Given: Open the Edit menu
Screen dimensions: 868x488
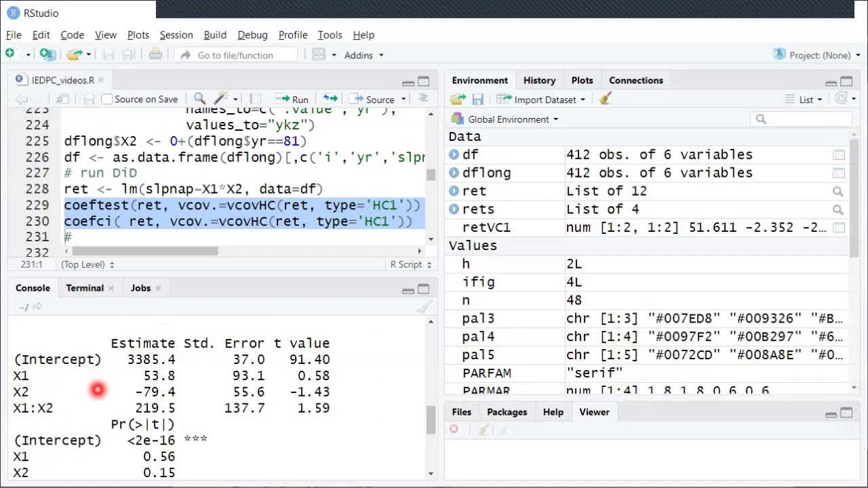Looking at the screenshot, I should coord(41,35).
